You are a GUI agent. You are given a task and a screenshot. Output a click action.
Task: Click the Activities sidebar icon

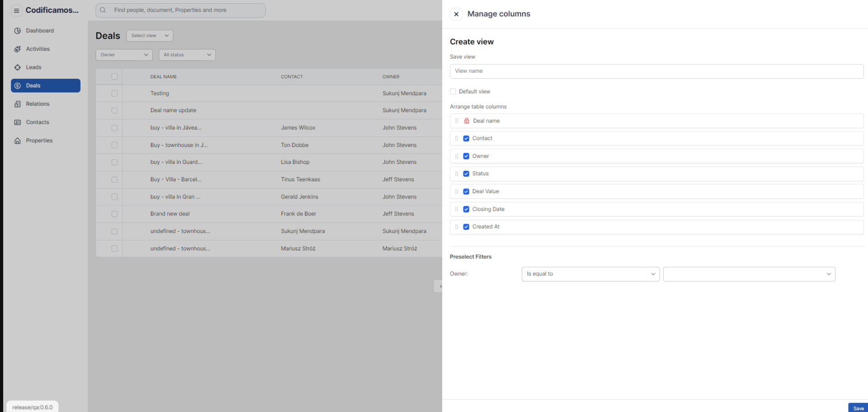pyautogui.click(x=17, y=49)
